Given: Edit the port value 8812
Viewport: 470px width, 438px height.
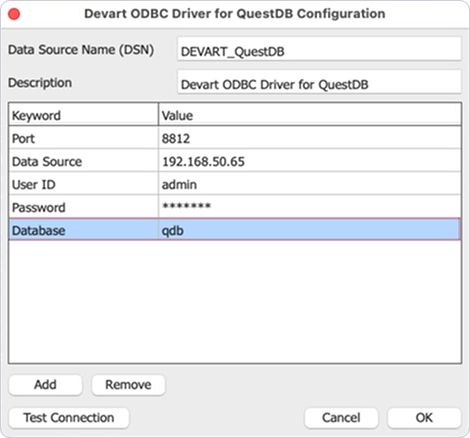Looking at the screenshot, I should [x=310, y=138].
